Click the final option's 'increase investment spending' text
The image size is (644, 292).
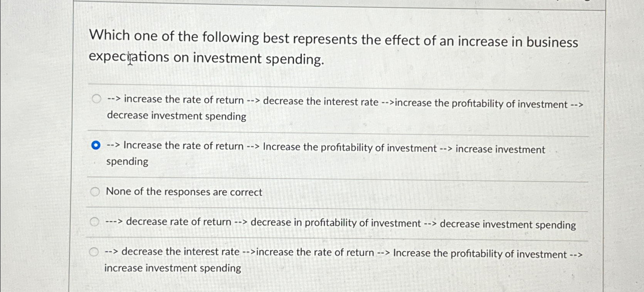coord(172,268)
